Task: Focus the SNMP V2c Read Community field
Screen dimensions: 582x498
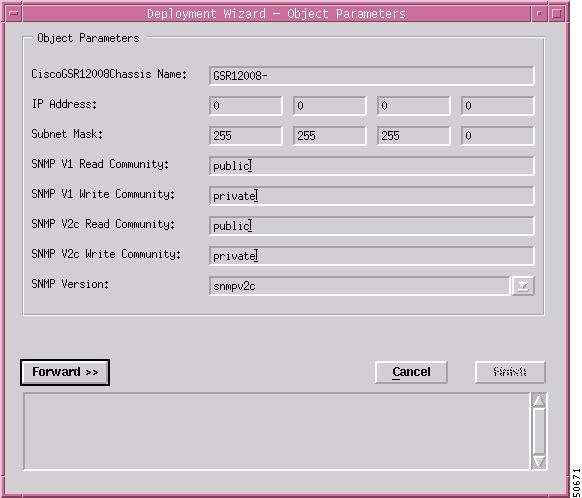Action: 372,226
